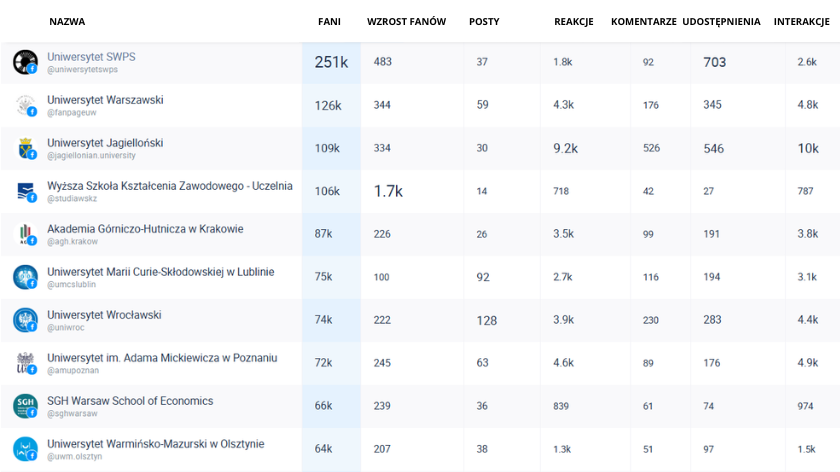Click the Uniwersytet SWPS profile logo

pyautogui.click(x=25, y=62)
